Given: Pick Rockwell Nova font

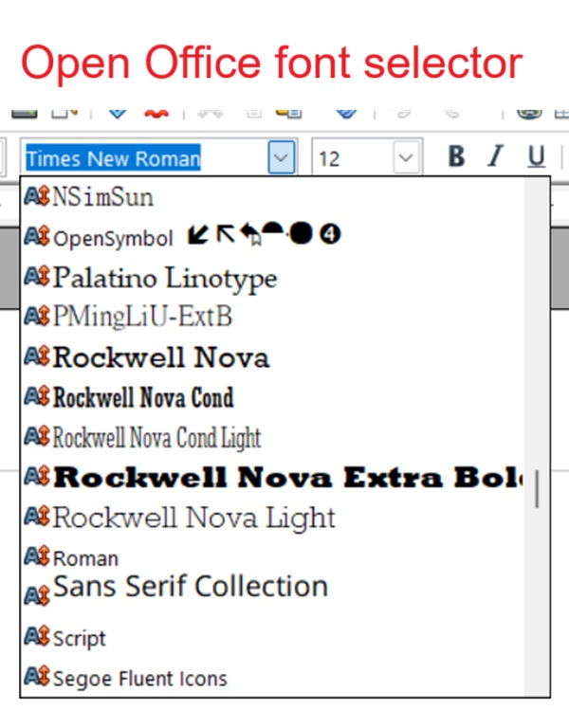Looking at the screenshot, I should (x=273, y=357).
